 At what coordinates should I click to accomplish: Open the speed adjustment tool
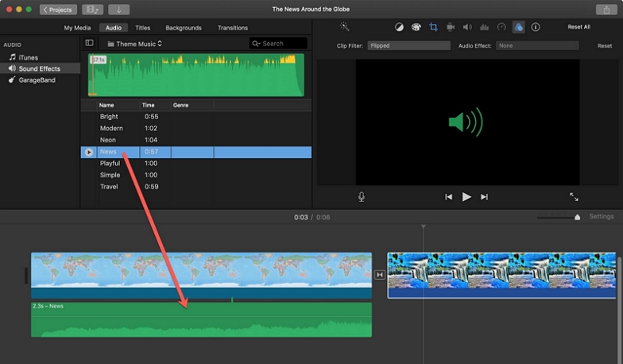(x=501, y=27)
